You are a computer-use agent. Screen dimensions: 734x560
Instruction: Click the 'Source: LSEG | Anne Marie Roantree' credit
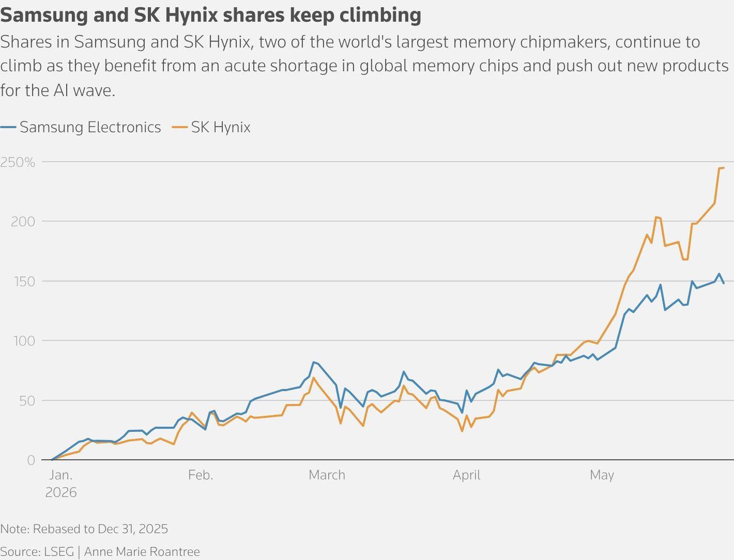100,552
